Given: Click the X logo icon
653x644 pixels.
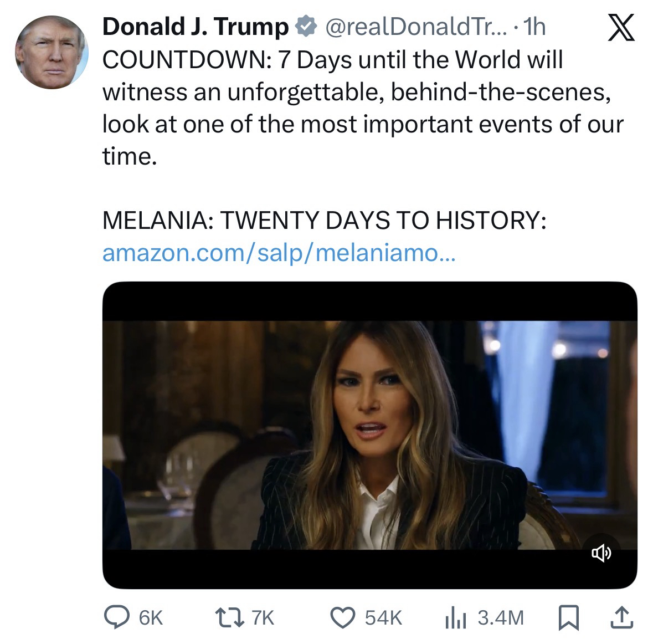Looking at the screenshot, I should click(621, 28).
